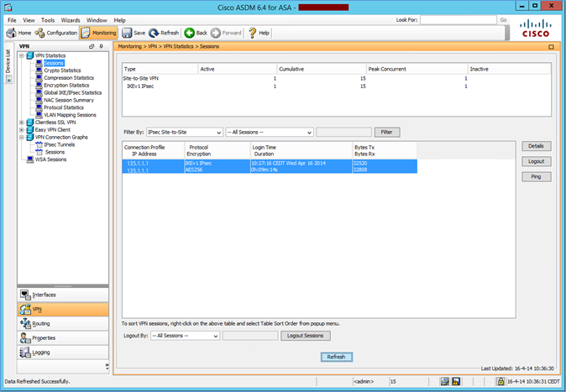
Task: Open the Properties navigation section
Action: 63,338
